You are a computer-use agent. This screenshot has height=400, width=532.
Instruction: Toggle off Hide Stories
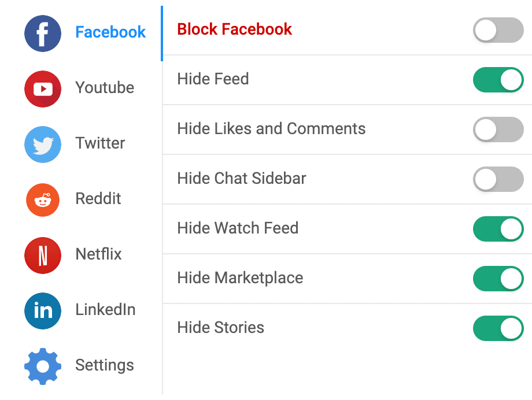click(498, 328)
